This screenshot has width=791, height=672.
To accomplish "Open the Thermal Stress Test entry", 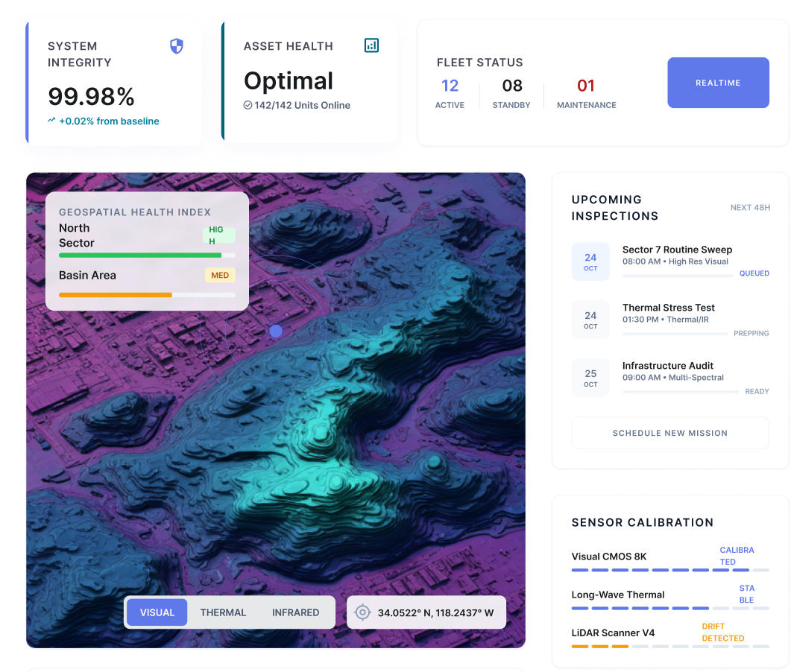I will pos(668,308).
